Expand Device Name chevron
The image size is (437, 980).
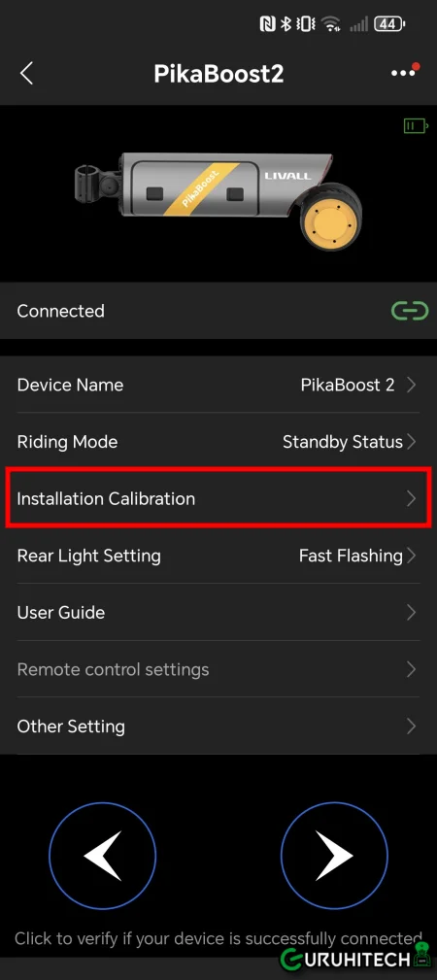pos(411,385)
